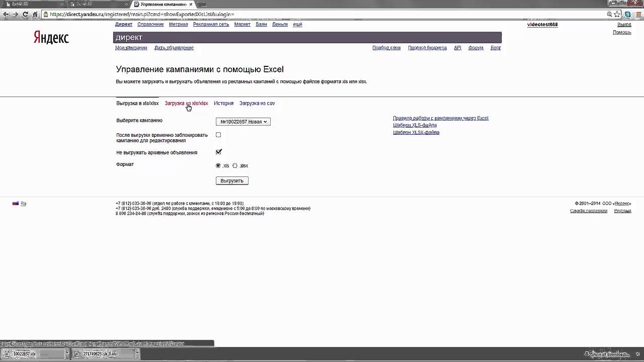The height and width of the screenshot is (362, 644).
Task: Open the Помощь link
Action: pyautogui.click(x=622, y=32)
